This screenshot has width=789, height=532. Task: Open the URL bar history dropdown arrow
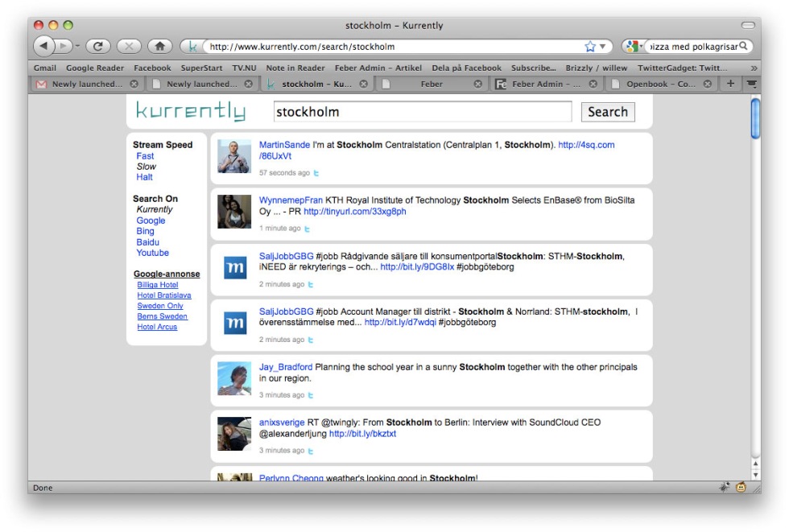click(x=602, y=47)
